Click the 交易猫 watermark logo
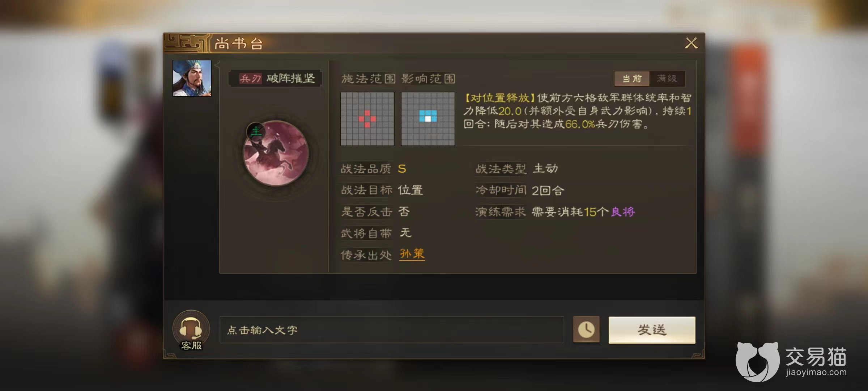The height and width of the screenshot is (391, 868). pos(792,361)
